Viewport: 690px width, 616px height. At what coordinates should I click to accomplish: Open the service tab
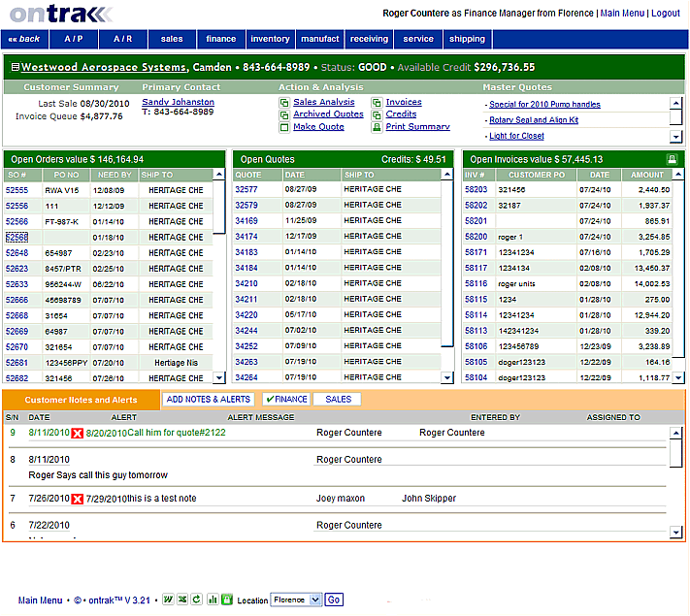[418, 39]
